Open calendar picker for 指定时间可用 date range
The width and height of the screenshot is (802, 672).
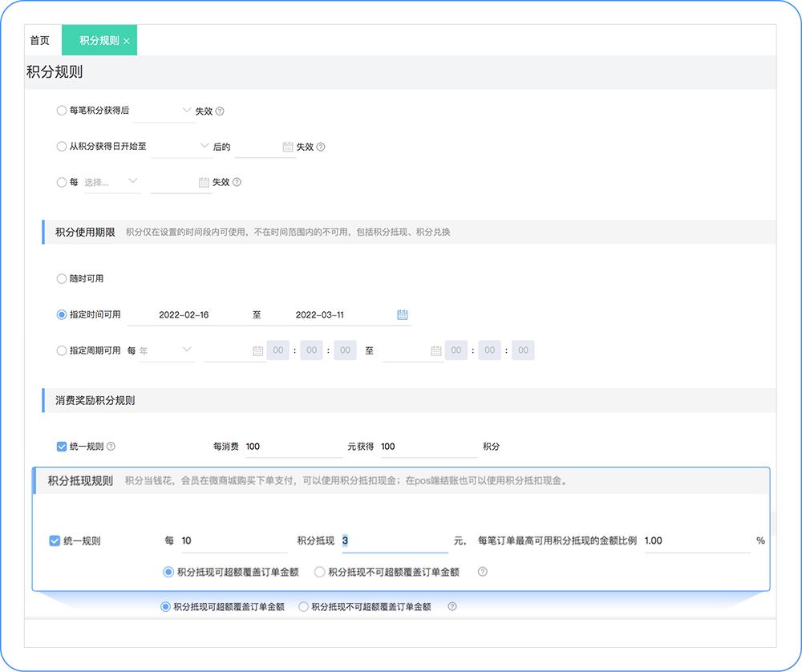401,314
